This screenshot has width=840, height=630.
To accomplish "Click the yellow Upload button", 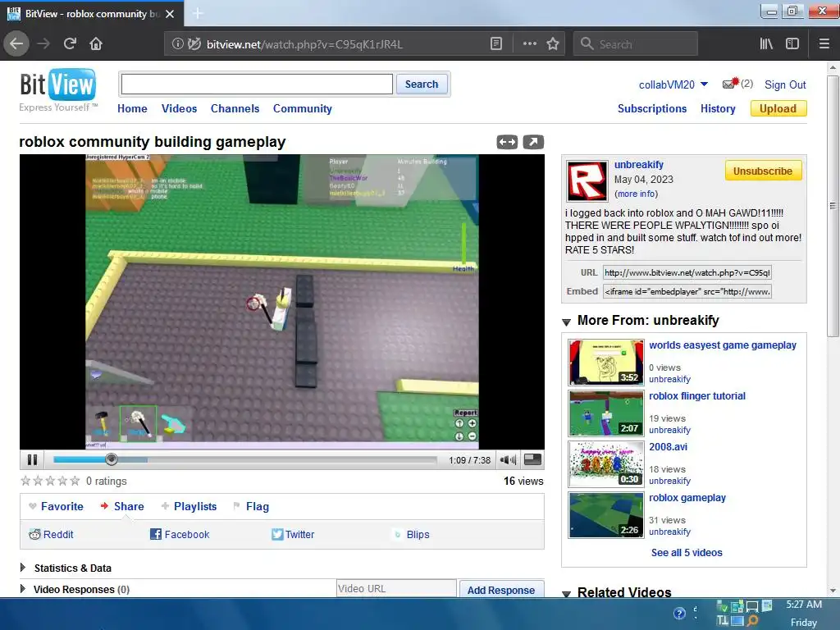I will click(778, 108).
